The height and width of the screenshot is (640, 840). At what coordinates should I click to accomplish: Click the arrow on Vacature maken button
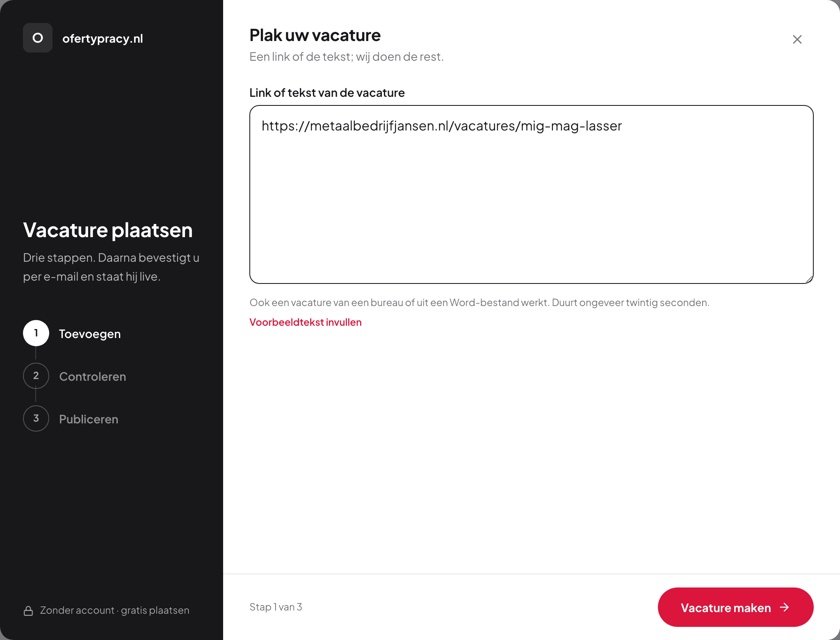(784, 607)
